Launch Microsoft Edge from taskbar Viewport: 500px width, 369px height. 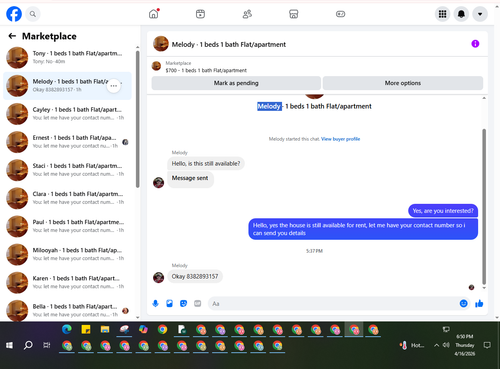pos(67,330)
